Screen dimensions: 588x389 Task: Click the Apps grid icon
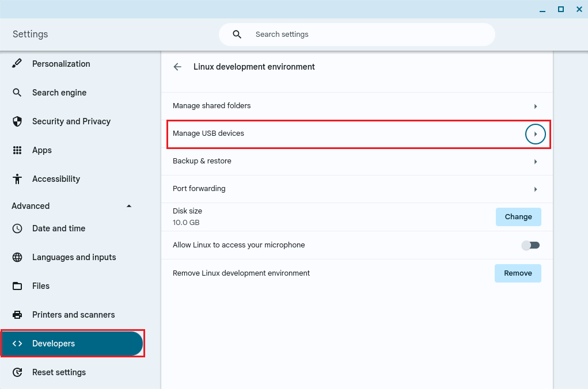tap(17, 150)
